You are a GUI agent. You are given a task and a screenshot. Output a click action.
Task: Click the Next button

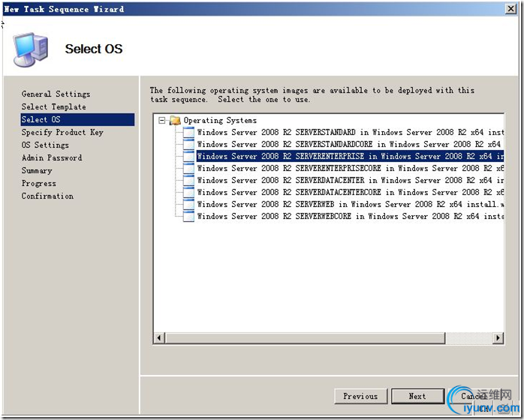417,396
